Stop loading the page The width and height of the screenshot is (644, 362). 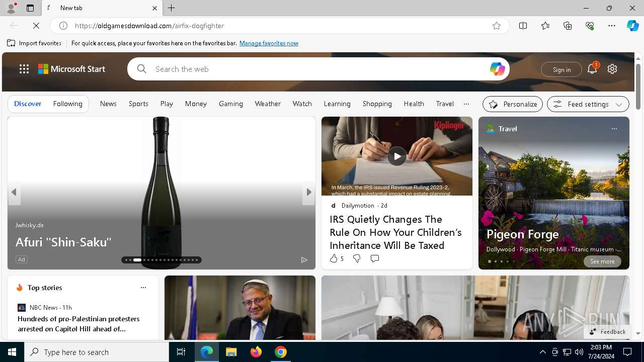36,26
